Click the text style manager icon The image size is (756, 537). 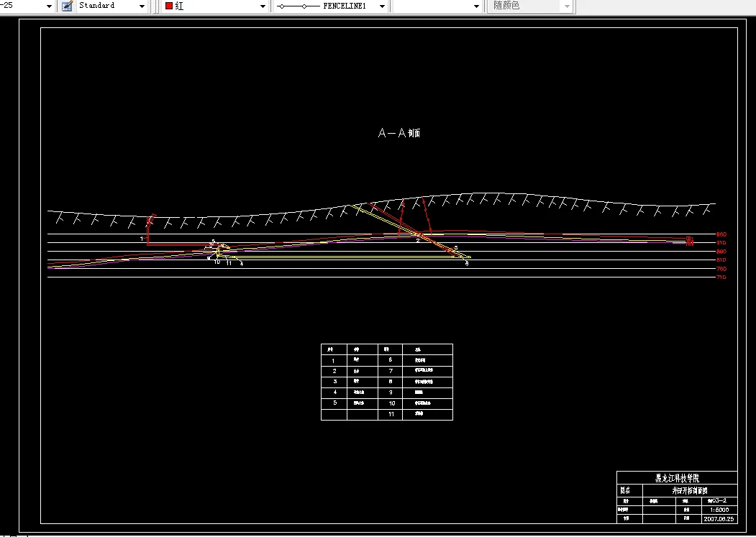68,6
